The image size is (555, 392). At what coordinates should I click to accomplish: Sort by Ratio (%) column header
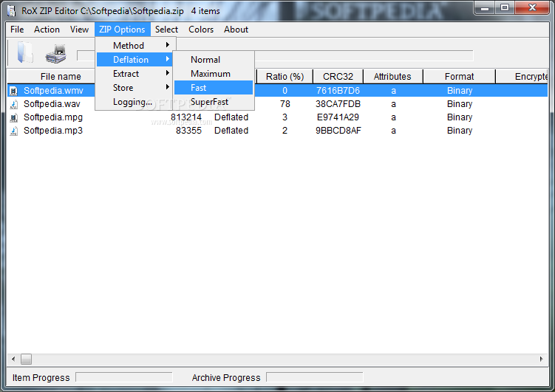click(285, 76)
